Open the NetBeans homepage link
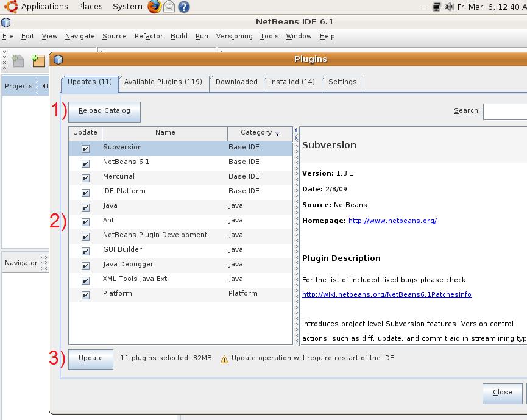 point(394,221)
